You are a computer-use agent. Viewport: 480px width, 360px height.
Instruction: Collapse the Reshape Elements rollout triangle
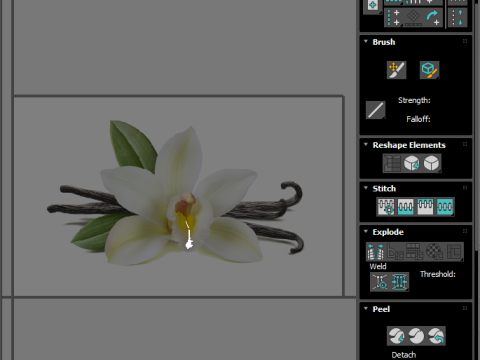tap(366, 145)
